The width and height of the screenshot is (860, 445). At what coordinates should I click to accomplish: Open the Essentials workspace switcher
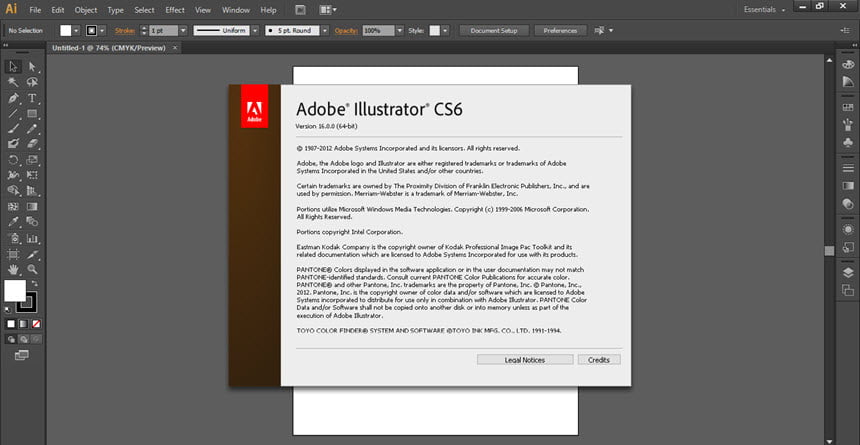765,10
